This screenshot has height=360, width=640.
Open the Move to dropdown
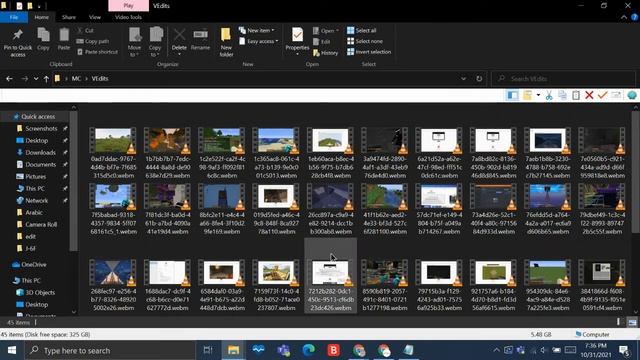[134, 42]
